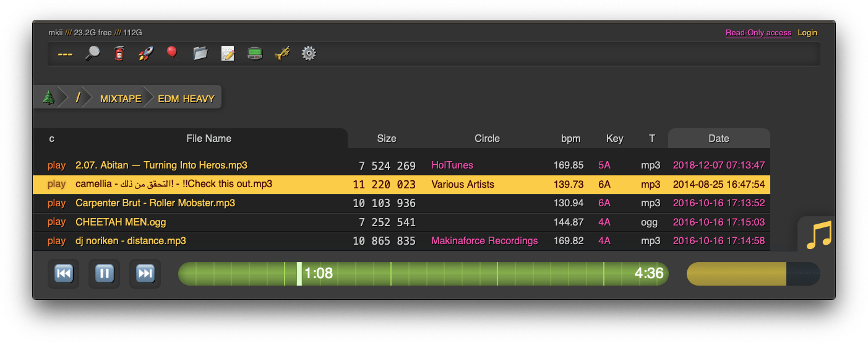Play CHEETAH MEN.ogg
This screenshot has height=342, width=868.
(56, 222)
